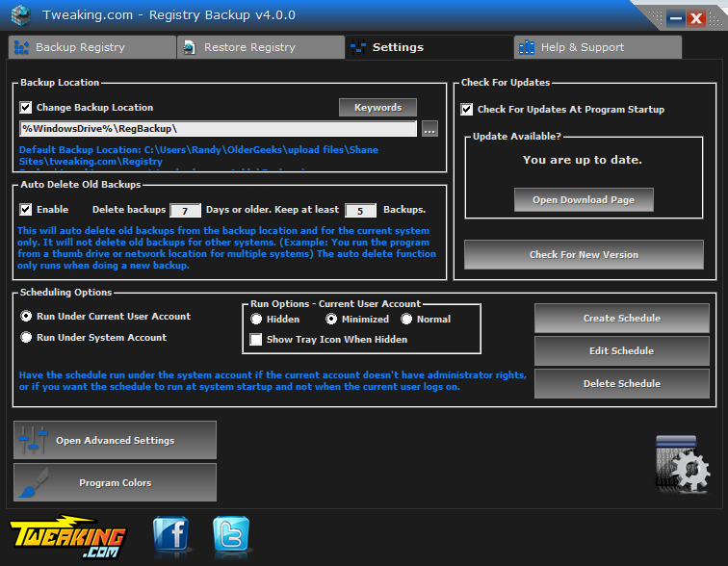Choose the Normal run option
The height and width of the screenshot is (566, 728).
click(x=406, y=319)
